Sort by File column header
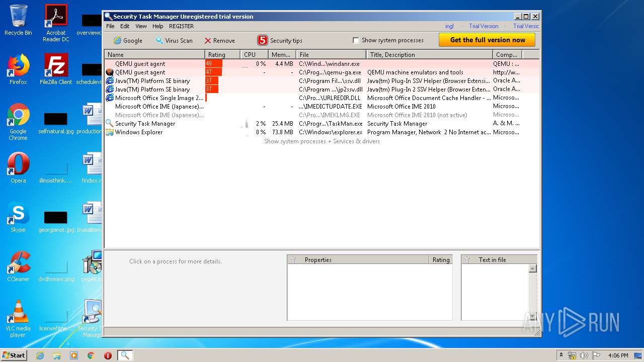 tap(331, 54)
